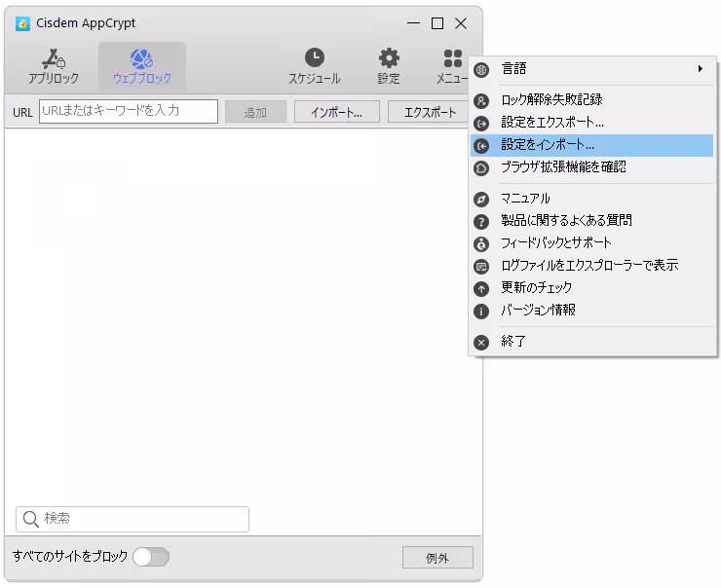Choose 終了 to quit
The image size is (721, 588).
(592, 342)
